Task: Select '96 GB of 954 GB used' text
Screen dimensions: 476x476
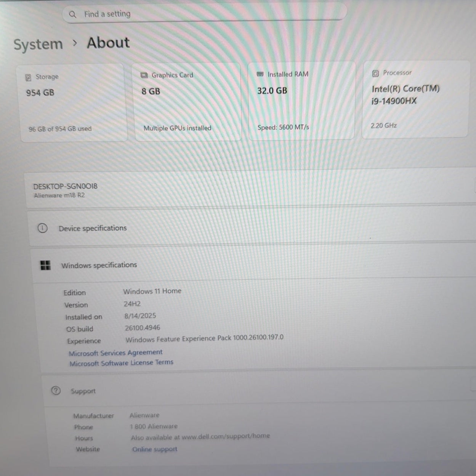Action: pos(60,129)
